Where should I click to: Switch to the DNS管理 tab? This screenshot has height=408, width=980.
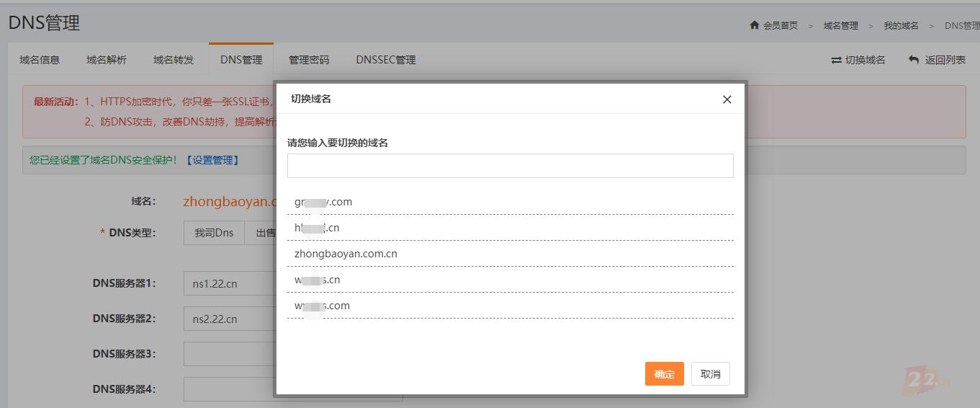click(x=241, y=60)
